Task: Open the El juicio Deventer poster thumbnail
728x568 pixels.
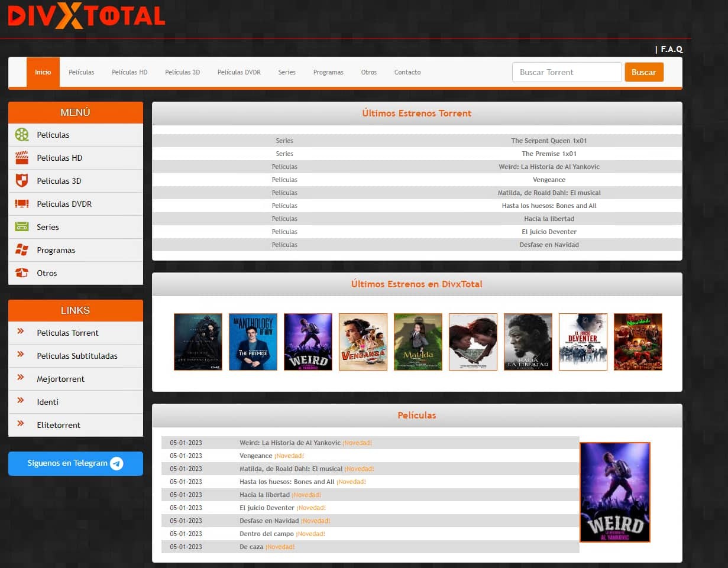Action: [x=583, y=342]
